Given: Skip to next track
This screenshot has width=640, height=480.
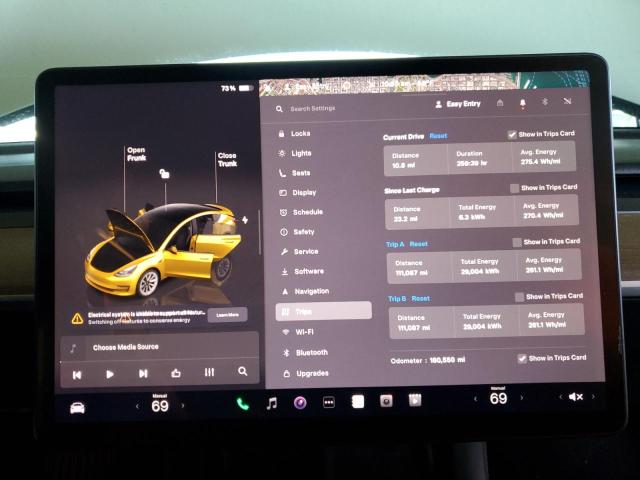Looking at the screenshot, I should 143,373.
